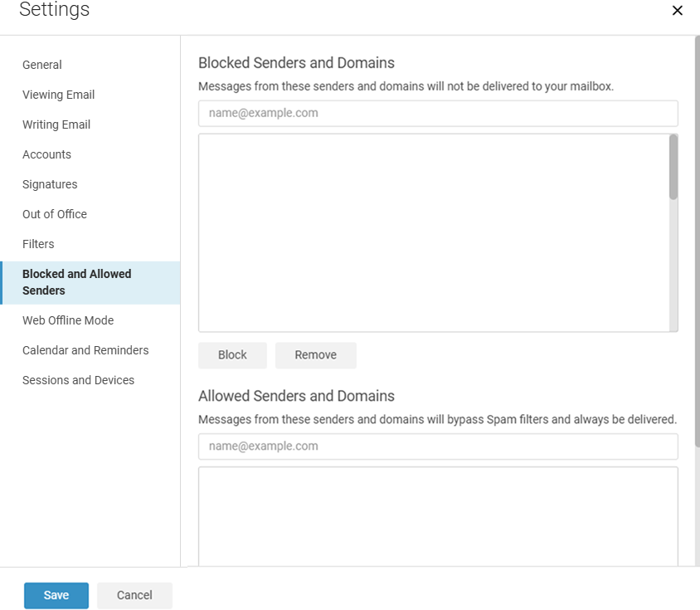
Task: Close the Settings dialog with the X icon
Action: 678,10
